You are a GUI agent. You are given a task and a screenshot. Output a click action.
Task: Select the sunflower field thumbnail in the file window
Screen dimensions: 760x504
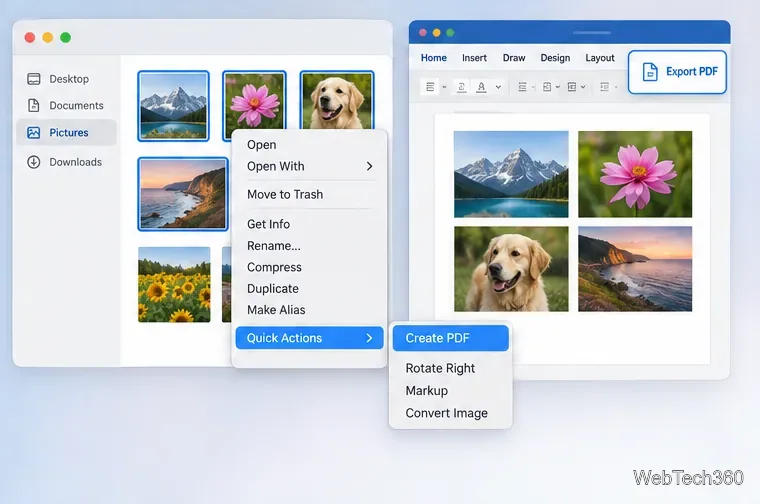(x=174, y=284)
